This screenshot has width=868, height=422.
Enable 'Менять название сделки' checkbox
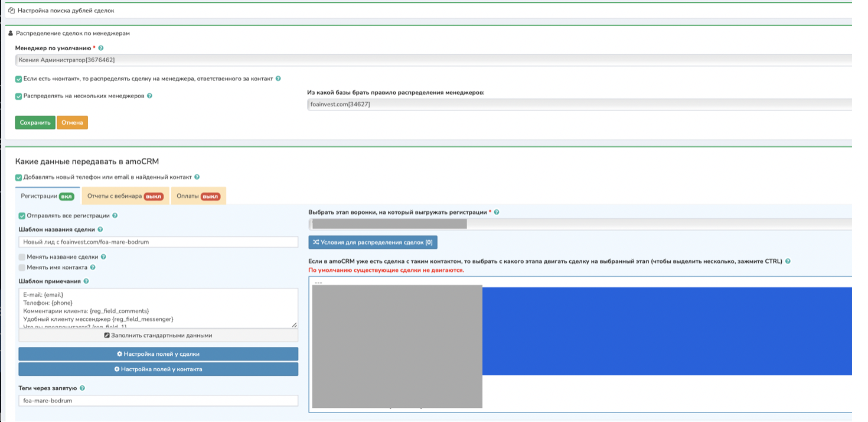click(22, 257)
